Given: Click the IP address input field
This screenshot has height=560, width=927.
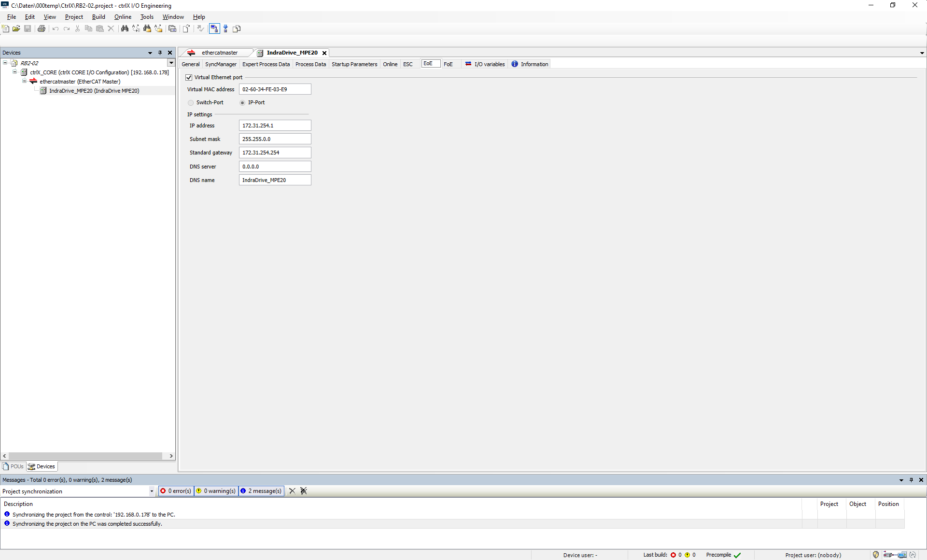Looking at the screenshot, I should click(275, 126).
